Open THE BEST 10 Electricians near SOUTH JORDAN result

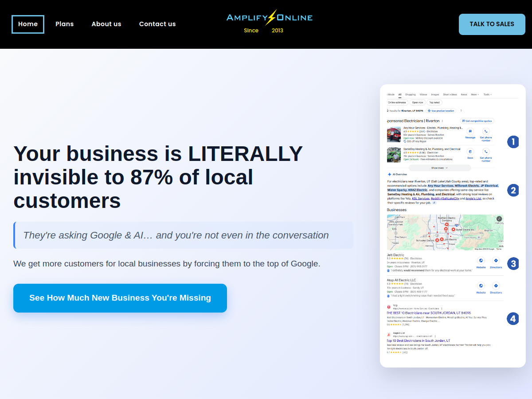pos(429,313)
